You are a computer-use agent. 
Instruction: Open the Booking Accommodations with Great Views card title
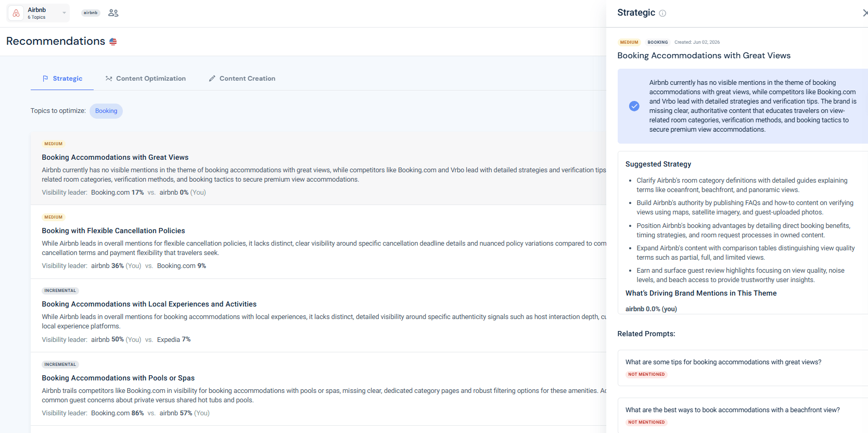click(x=115, y=157)
